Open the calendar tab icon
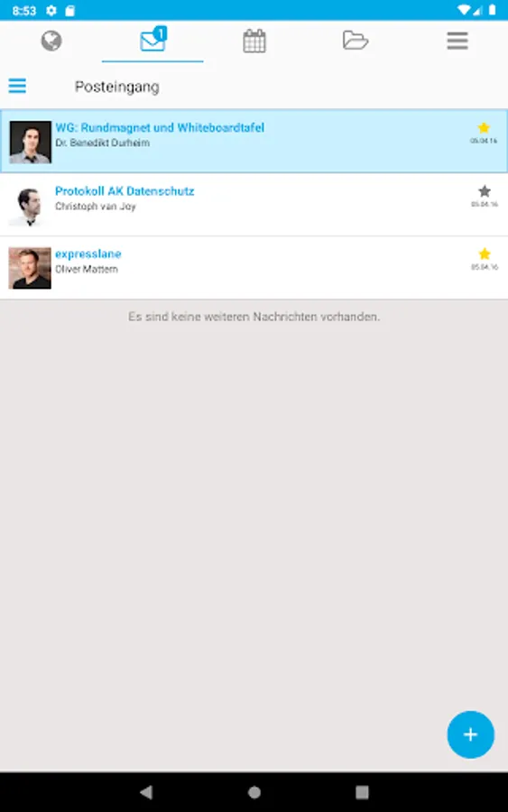The width and height of the screenshot is (508, 812). pos(254,41)
